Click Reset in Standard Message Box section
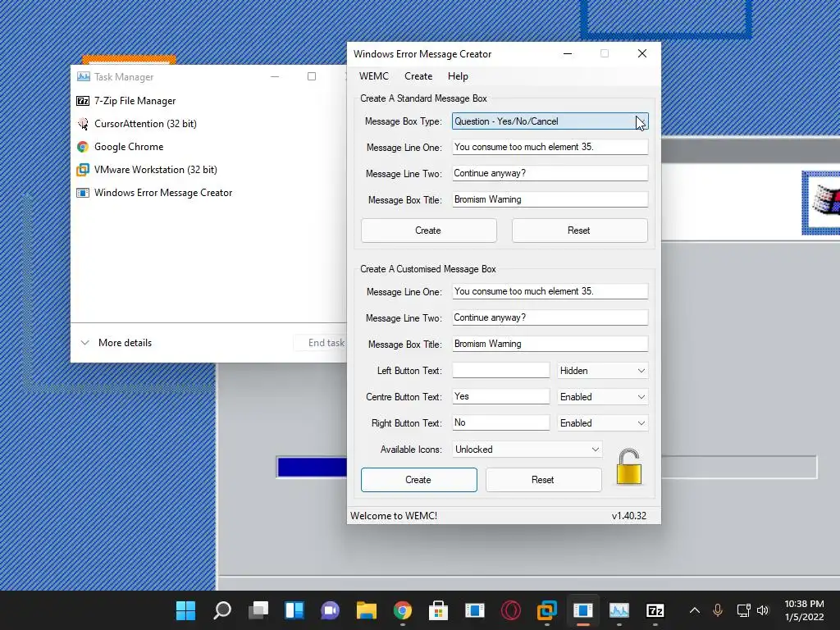The image size is (840, 630). click(580, 231)
